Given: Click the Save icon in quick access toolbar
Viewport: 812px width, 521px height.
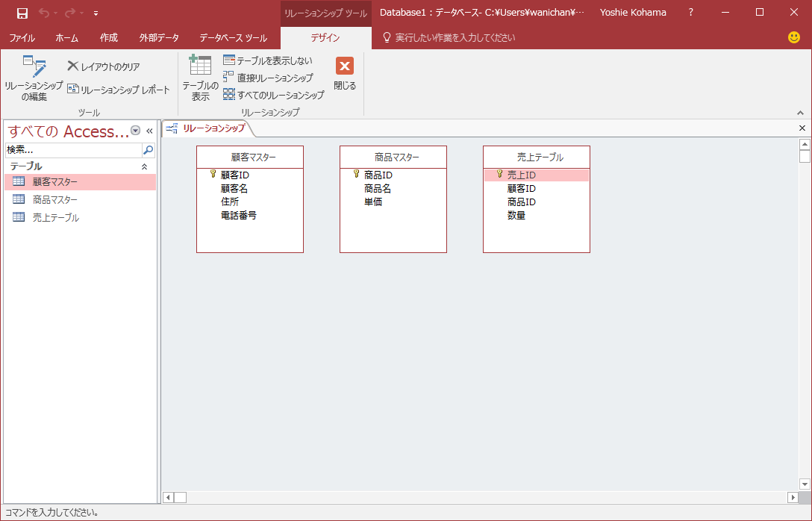Looking at the screenshot, I should click(x=22, y=13).
